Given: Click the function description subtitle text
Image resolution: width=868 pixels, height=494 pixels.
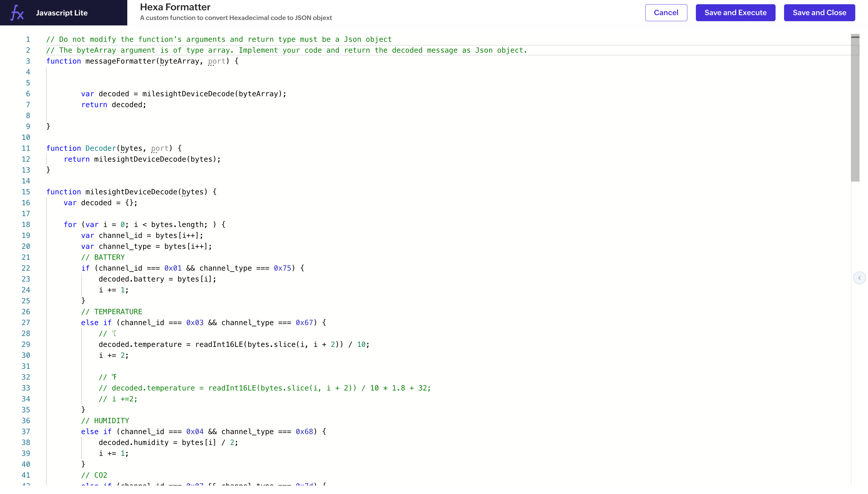Looking at the screenshot, I should point(236,18).
